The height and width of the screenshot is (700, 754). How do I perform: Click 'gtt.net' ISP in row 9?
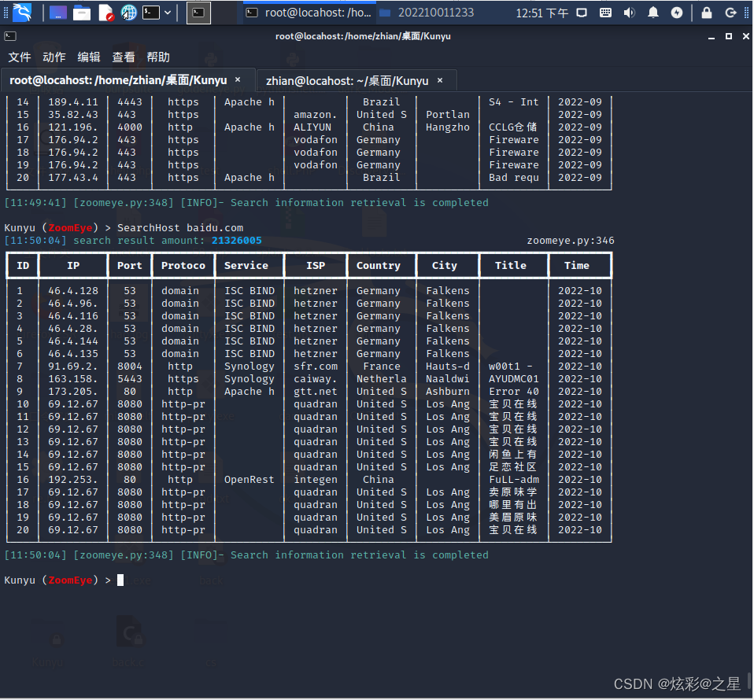[316, 391]
